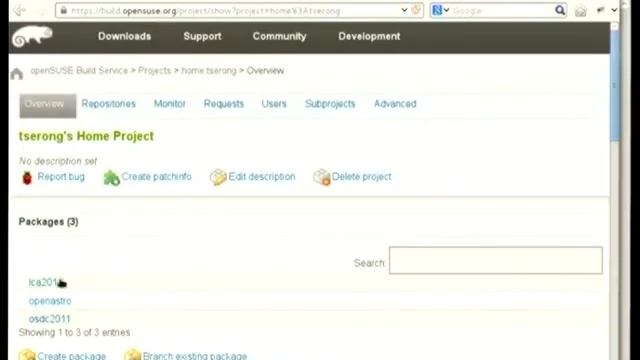Switch to the Subprojects tab
Screen dimensions: 640x360
click(330, 104)
